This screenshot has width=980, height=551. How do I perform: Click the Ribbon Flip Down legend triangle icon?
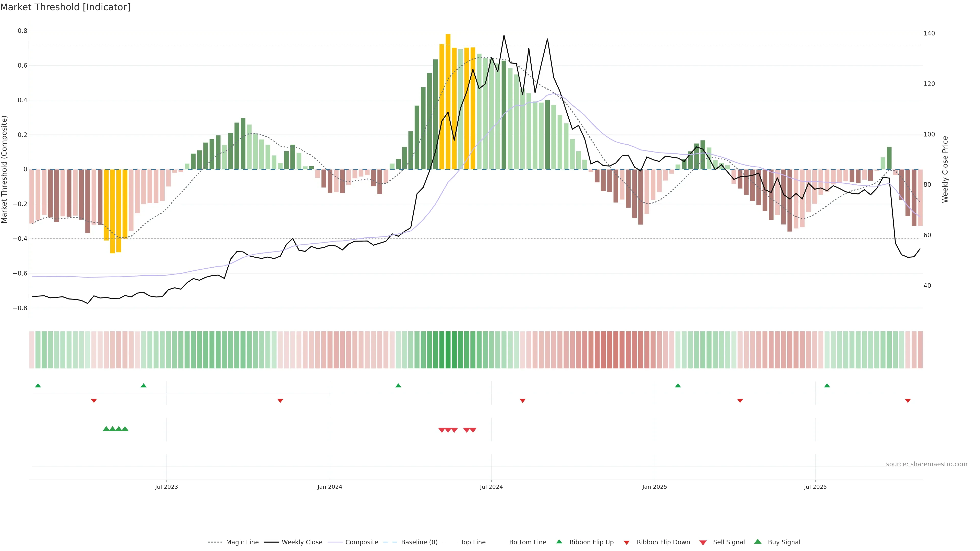pos(627,543)
